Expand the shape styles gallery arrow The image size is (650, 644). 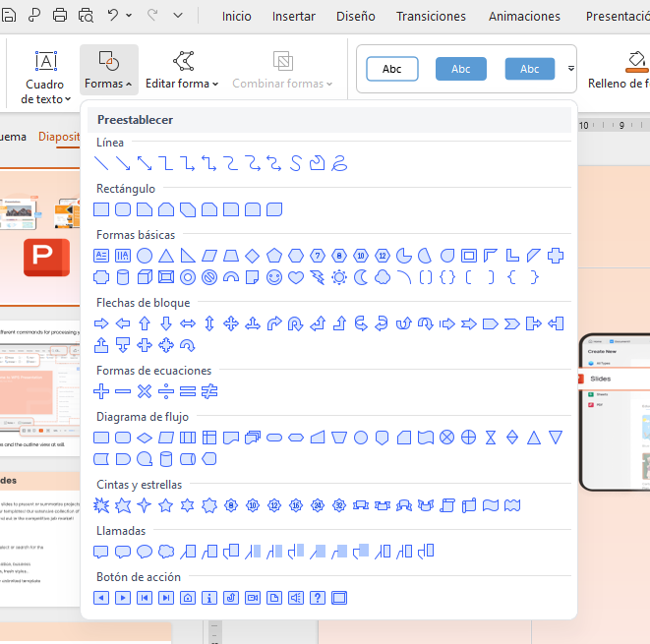tap(571, 69)
